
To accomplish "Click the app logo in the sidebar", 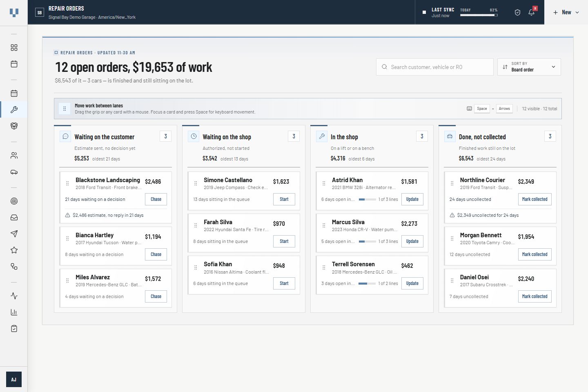I will pyautogui.click(x=14, y=13).
